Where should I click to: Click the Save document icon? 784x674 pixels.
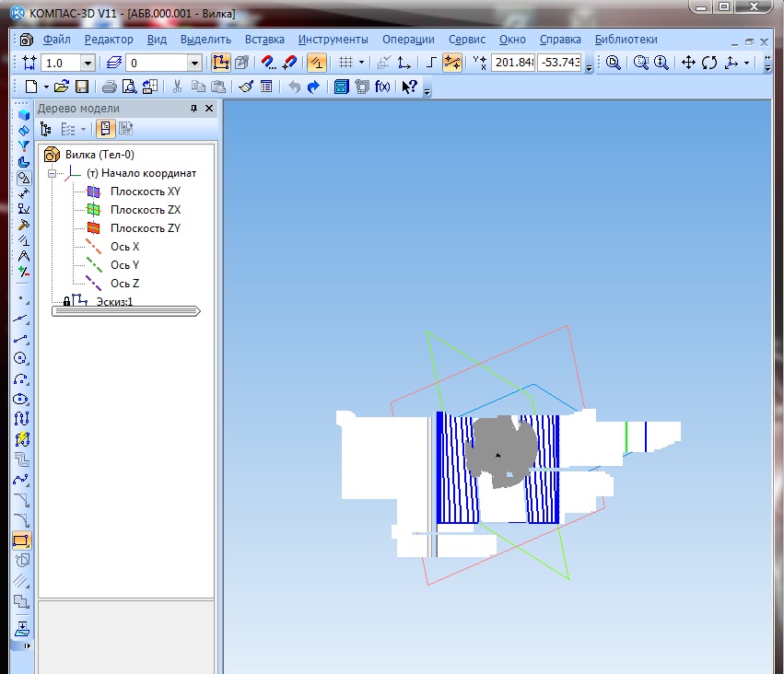click(81, 87)
